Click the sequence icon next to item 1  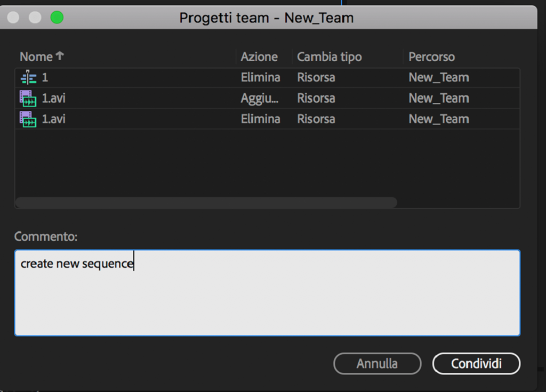[28, 78]
